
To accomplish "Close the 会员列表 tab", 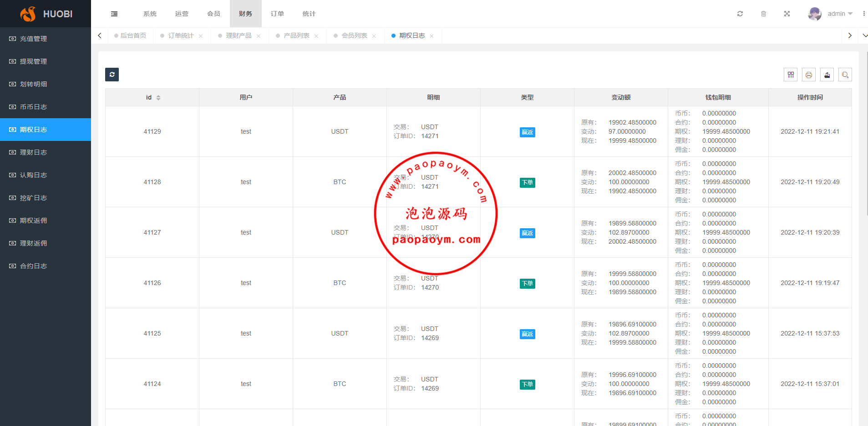I will point(374,36).
